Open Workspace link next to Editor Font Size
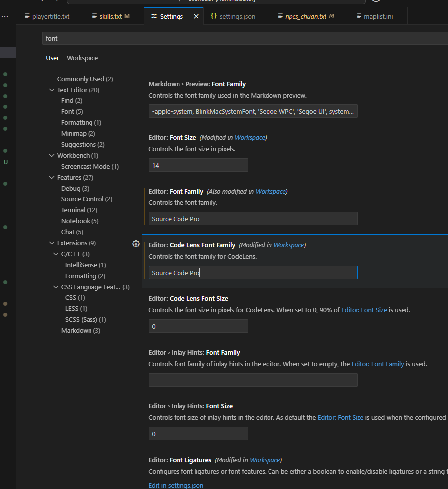Viewport: 448px width, 489px height. tap(250, 137)
